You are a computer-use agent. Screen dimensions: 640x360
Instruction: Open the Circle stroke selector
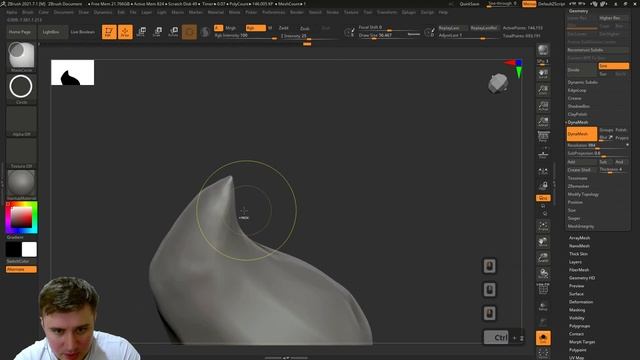click(x=21, y=89)
